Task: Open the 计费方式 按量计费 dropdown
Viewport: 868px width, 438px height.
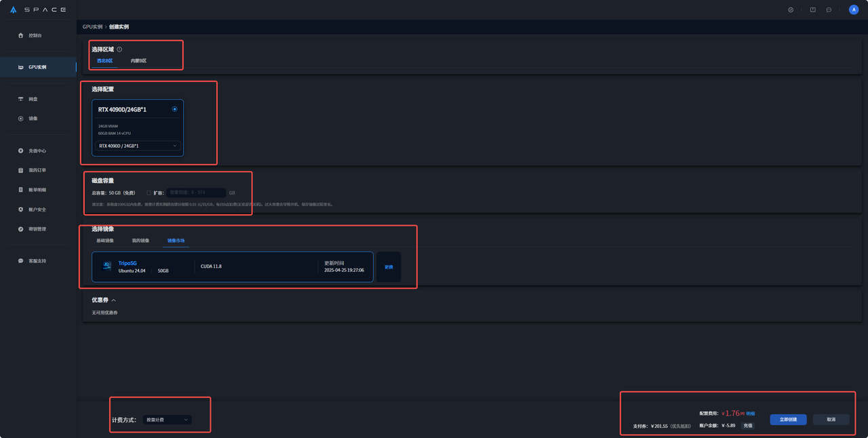Action: pyautogui.click(x=167, y=420)
